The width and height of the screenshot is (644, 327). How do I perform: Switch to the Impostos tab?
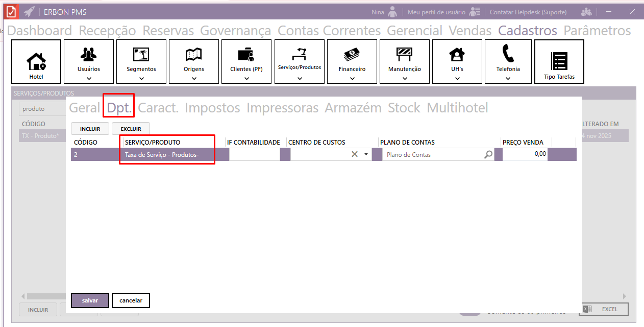(x=212, y=108)
